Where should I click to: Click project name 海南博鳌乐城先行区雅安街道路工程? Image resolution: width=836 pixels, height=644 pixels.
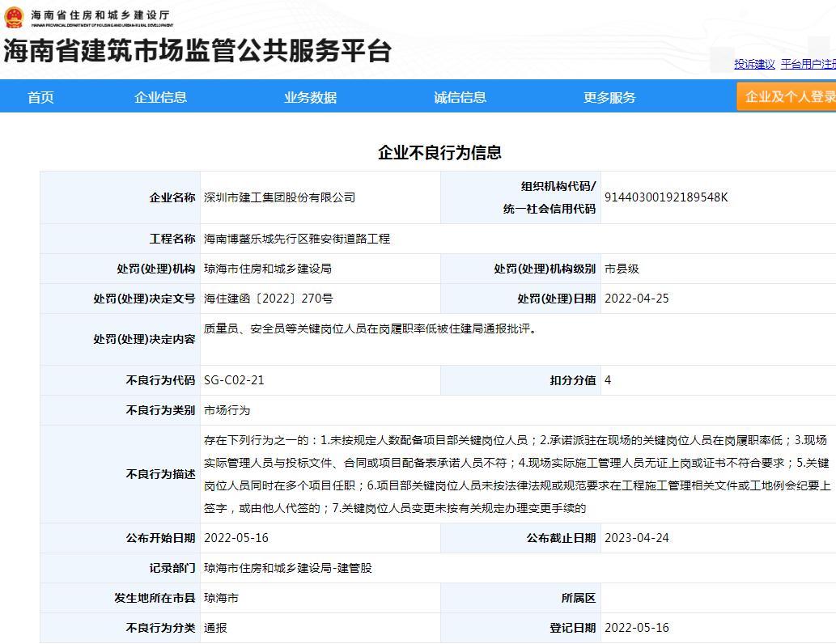pyautogui.click(x=297, y=239)
